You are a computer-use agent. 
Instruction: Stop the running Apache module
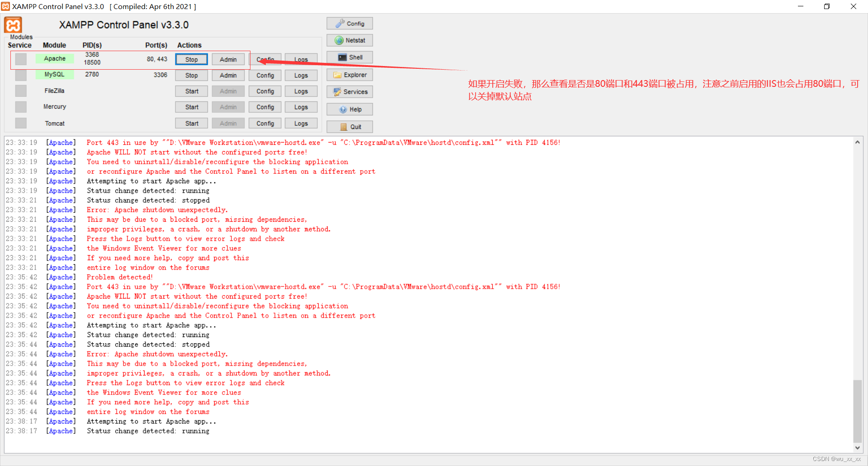pyautogui.click(x=191, y=59)
